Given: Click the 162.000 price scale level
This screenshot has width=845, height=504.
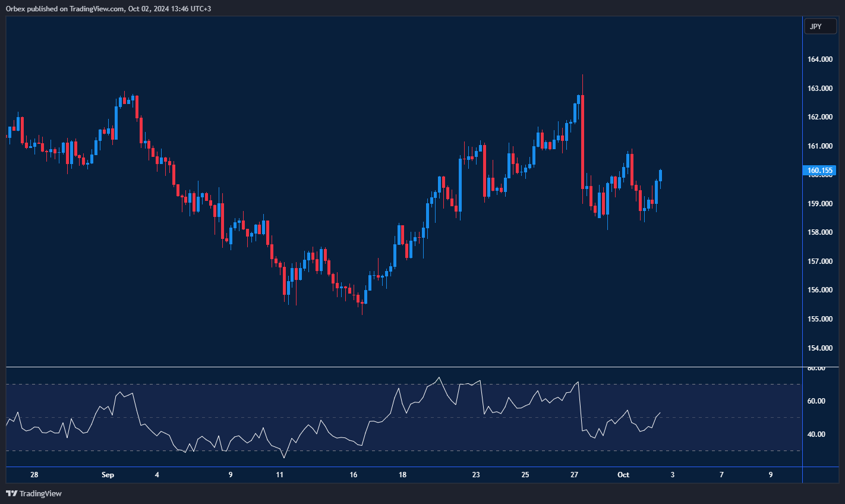Looking at the screenshot, I should click(x=819, y=117).
